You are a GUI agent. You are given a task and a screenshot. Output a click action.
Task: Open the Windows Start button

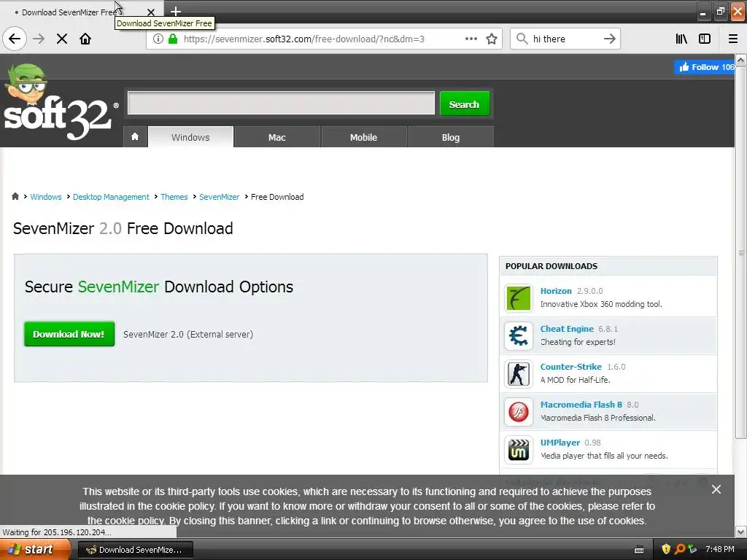pos(35,549)
